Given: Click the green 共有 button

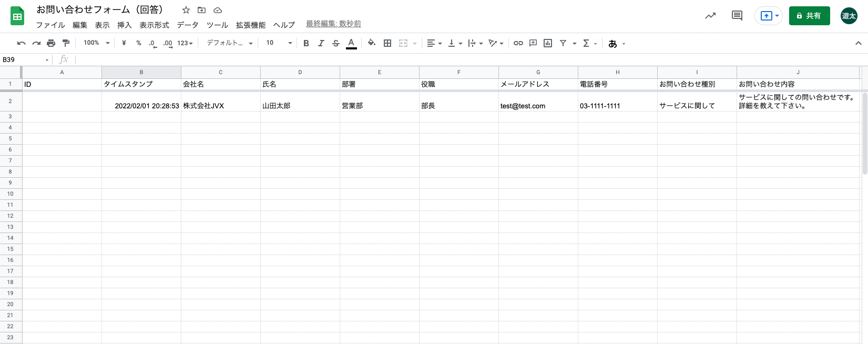Looking at the screenshot, I should [809, 16].
